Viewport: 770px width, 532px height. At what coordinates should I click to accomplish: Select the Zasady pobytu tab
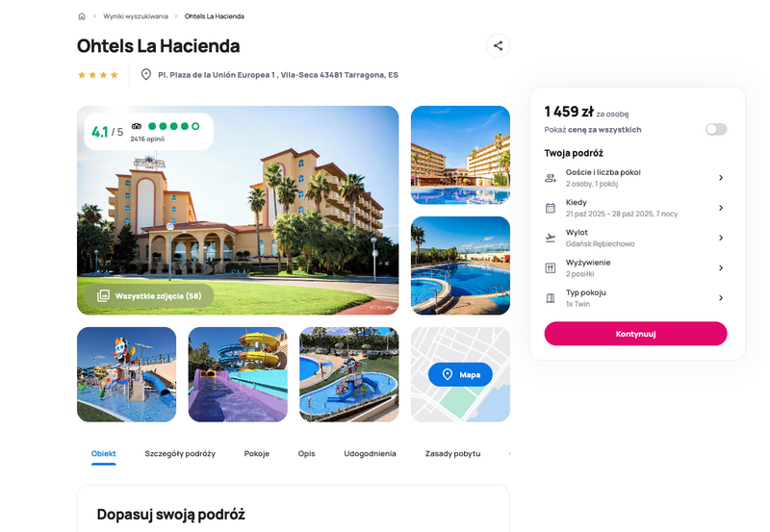[452, 453]
